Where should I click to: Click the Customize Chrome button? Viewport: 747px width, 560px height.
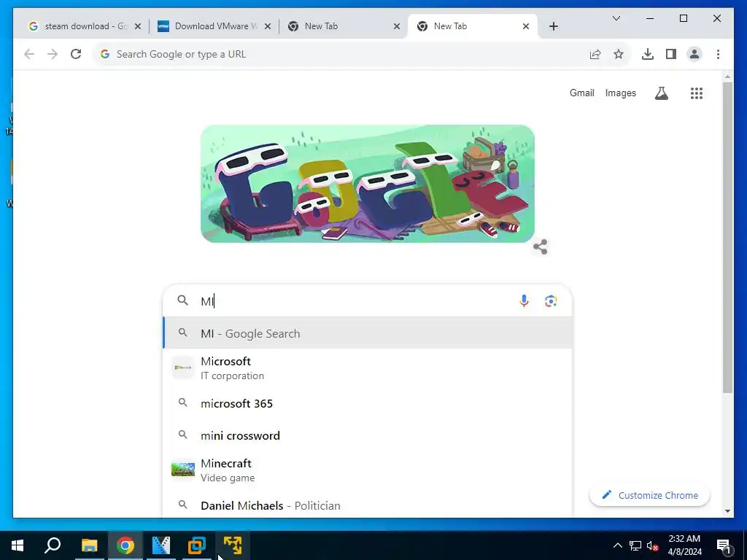point(650,495)
